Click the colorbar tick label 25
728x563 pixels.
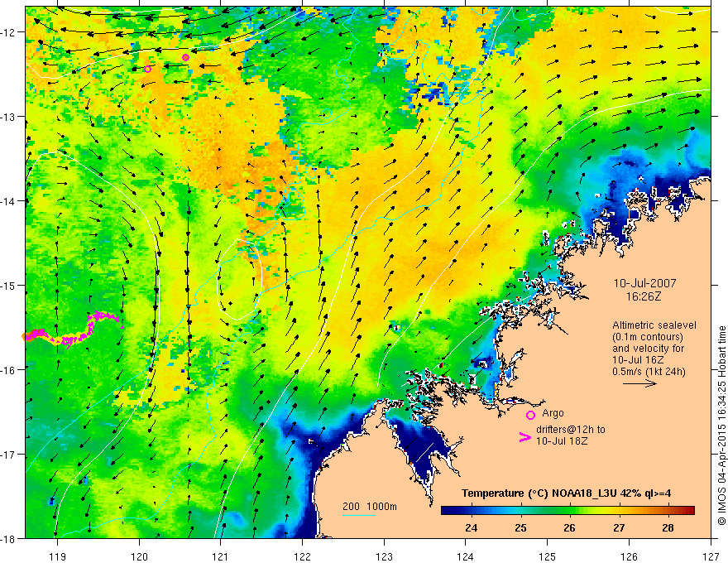520,527
